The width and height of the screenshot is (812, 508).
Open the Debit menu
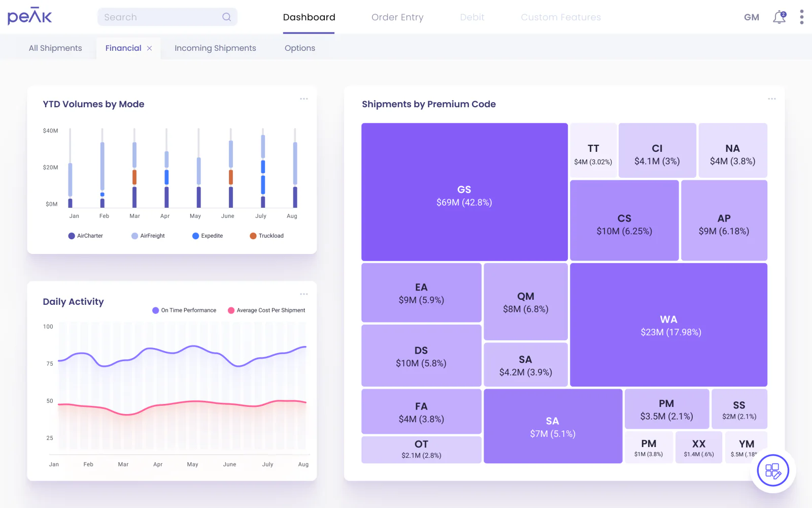click(x=472, y=17)
